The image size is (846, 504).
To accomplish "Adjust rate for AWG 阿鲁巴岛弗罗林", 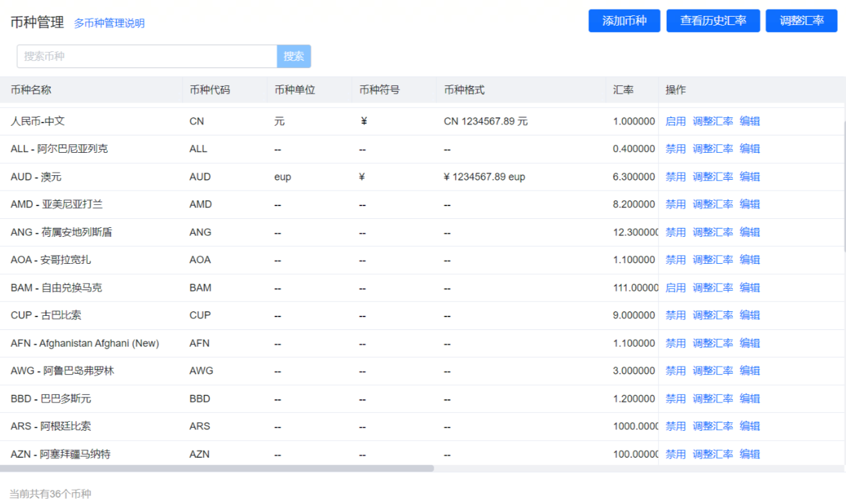I will point(713,370).
